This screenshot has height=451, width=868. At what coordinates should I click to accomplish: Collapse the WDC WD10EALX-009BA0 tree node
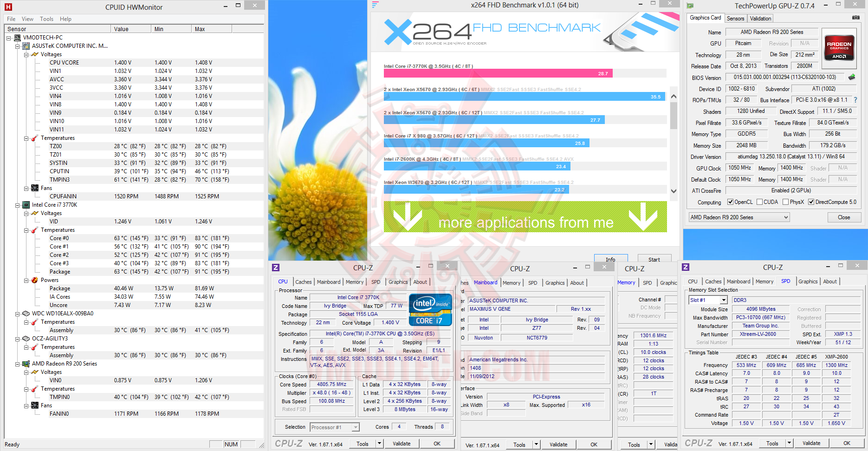17,314
